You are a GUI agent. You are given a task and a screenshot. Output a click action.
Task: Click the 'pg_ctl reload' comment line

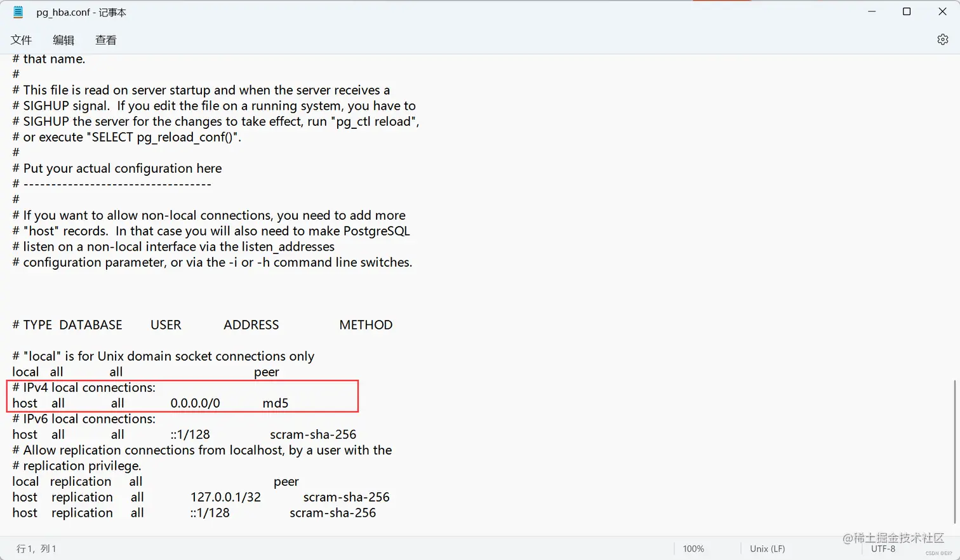216,121
